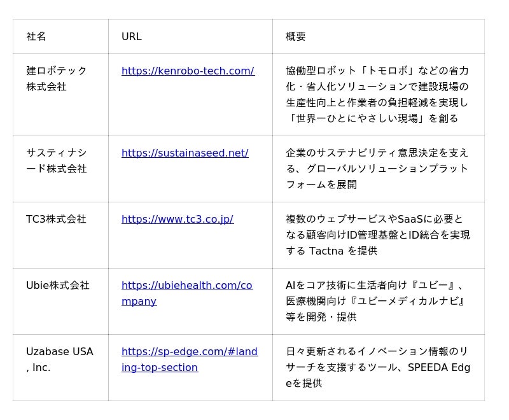509x420 pixels.
Task: Select the サスティナシード株式会社 name cell
Action: 56,160
